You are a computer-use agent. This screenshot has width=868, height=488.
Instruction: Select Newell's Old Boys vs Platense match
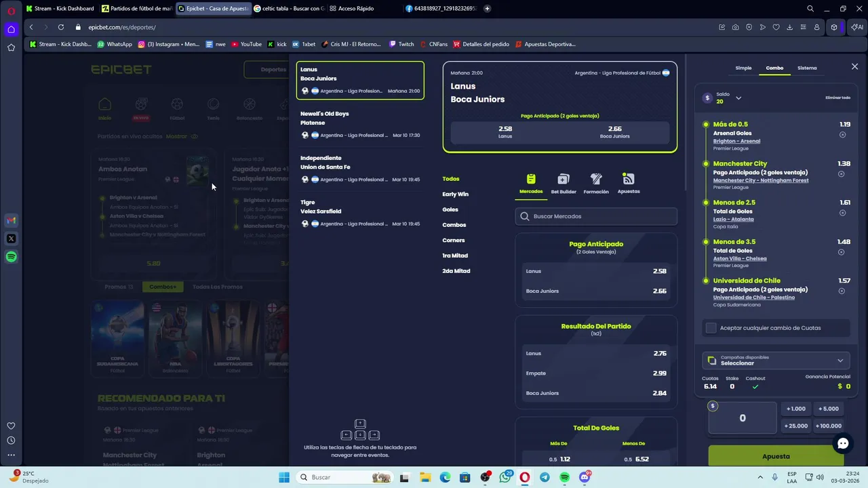(360, 125)
